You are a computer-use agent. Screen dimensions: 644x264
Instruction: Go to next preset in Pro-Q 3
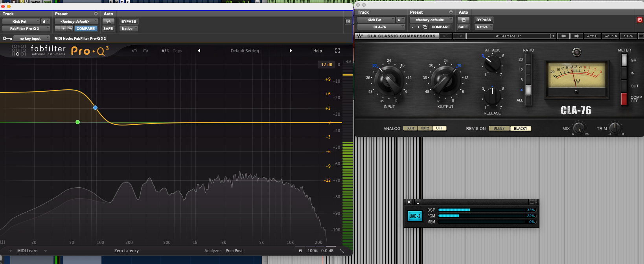(x=291, y=51)
